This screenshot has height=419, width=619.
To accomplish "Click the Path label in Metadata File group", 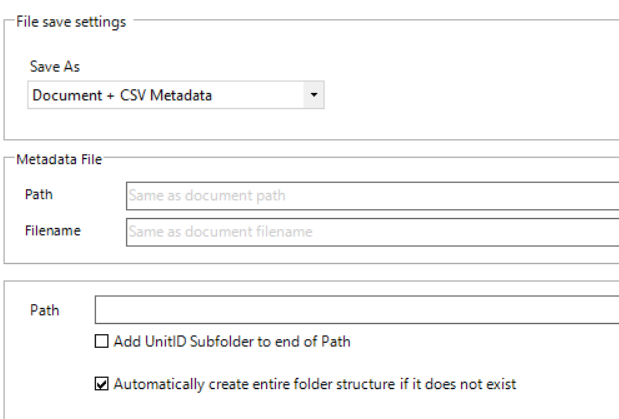I will [39, 194].
